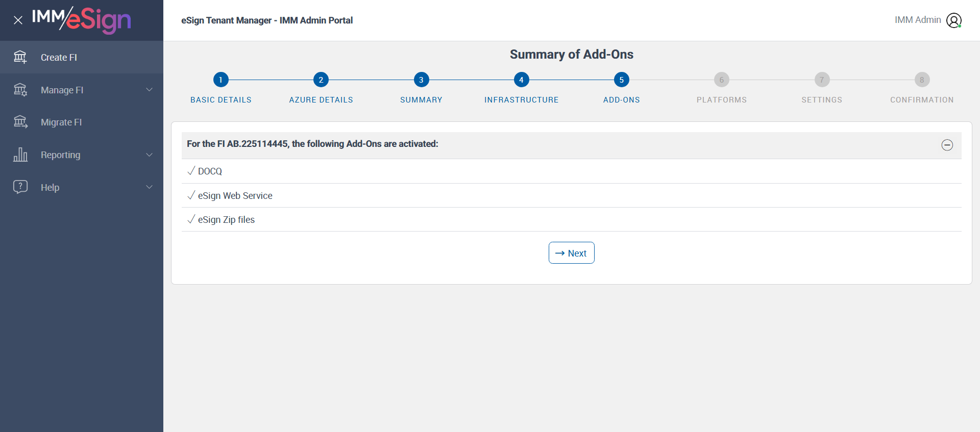
Task: Go to step 2 circle
Action: click(321, 80)
